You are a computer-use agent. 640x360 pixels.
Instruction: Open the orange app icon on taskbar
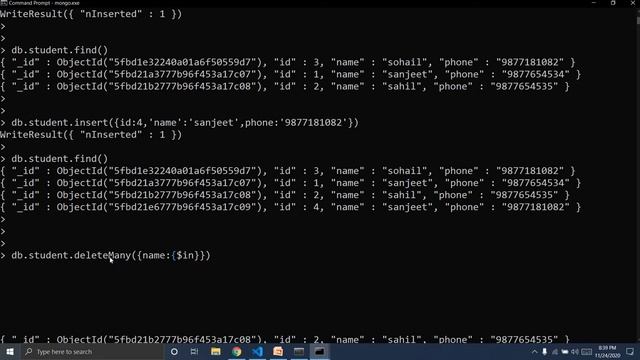tap(278, 351)
